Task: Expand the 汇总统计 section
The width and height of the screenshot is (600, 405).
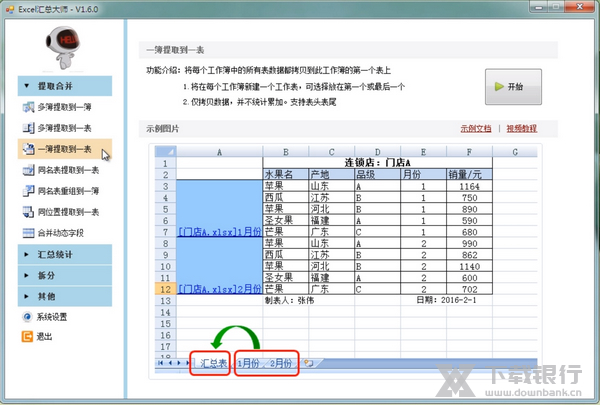Action: coord(65,254)
